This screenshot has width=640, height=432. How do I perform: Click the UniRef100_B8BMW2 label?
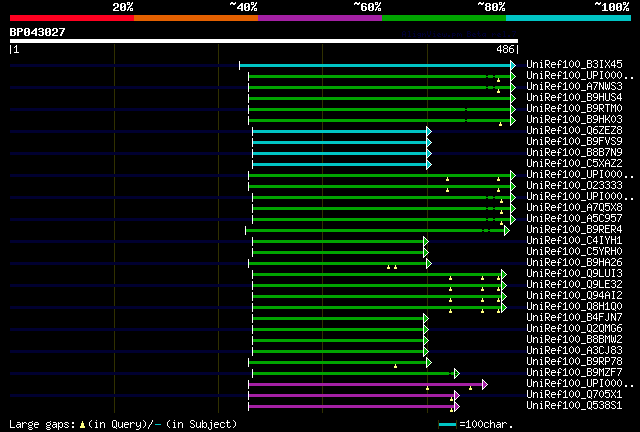[574, 340]
